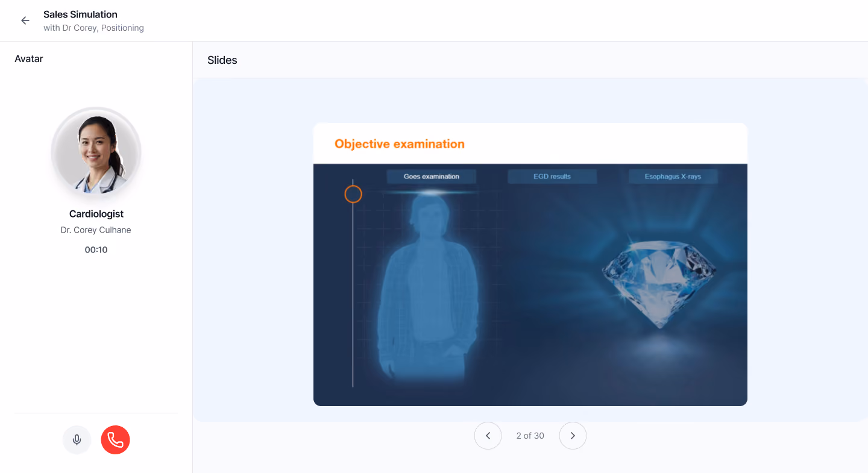The height and width of the screenshot is (473, 868).
Task: Click "with Dr Corey, Positioning" subtitle
Action: point(93,28)
